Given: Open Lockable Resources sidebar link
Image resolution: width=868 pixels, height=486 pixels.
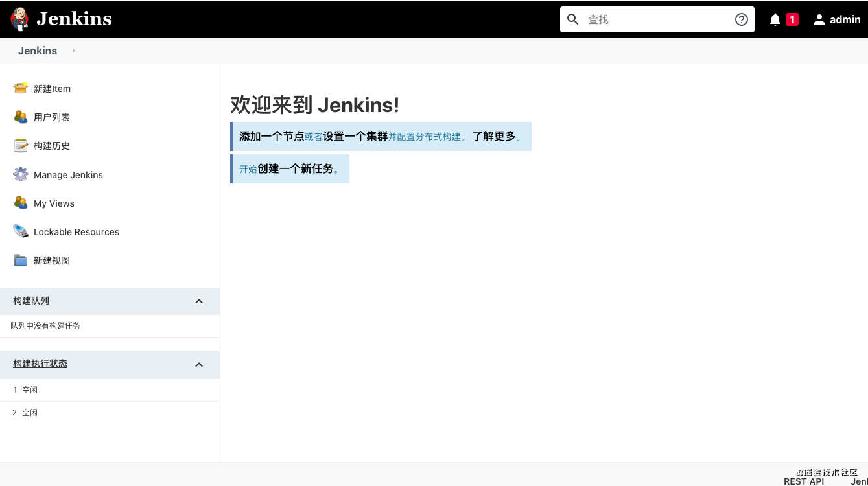Looking at the screenshot, I should 76,232.
